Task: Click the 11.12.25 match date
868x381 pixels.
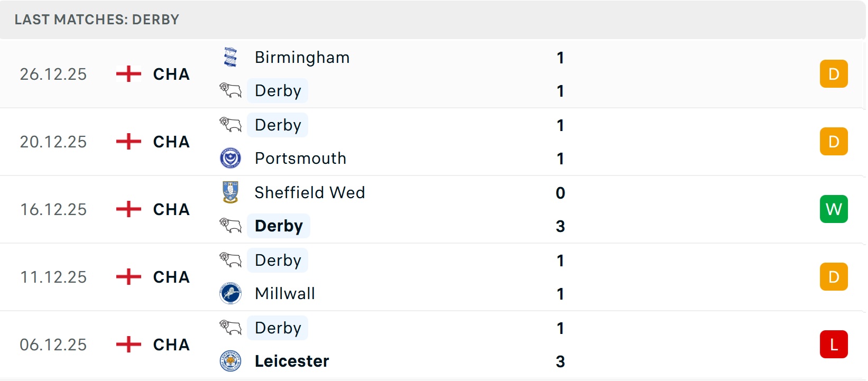Action: (x=53, y=277)
